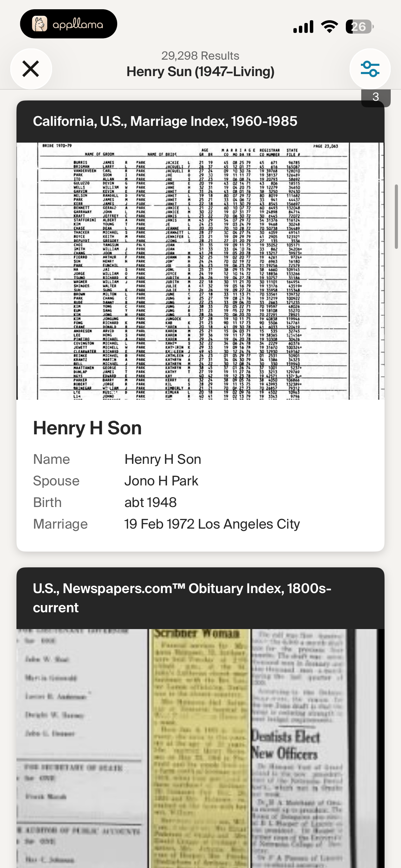This screenshot has width=401, height=868.
Task: Select the Name Henry H Son row
Action: (x=200, y=459)
